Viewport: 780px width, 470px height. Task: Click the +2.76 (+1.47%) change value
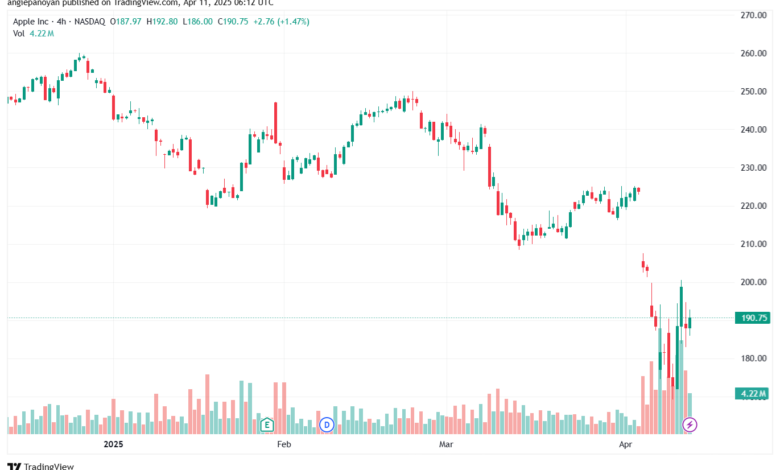[282, 21]
